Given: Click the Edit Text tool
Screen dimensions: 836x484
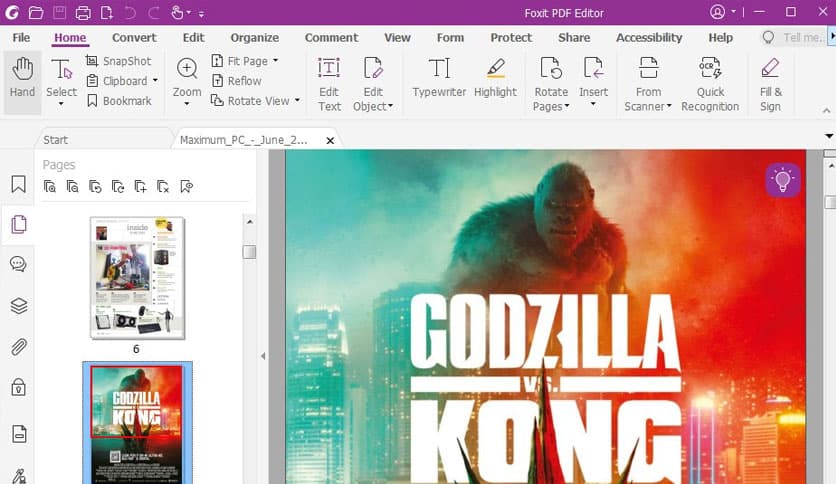Looking at the screenshot, I should [x=329, y=84].
